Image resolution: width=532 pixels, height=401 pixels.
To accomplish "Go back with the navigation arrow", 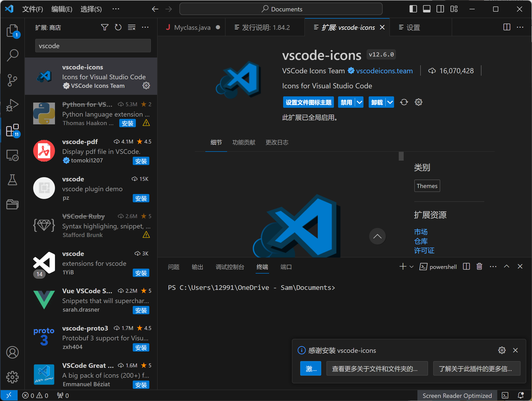I will [155, 9].
